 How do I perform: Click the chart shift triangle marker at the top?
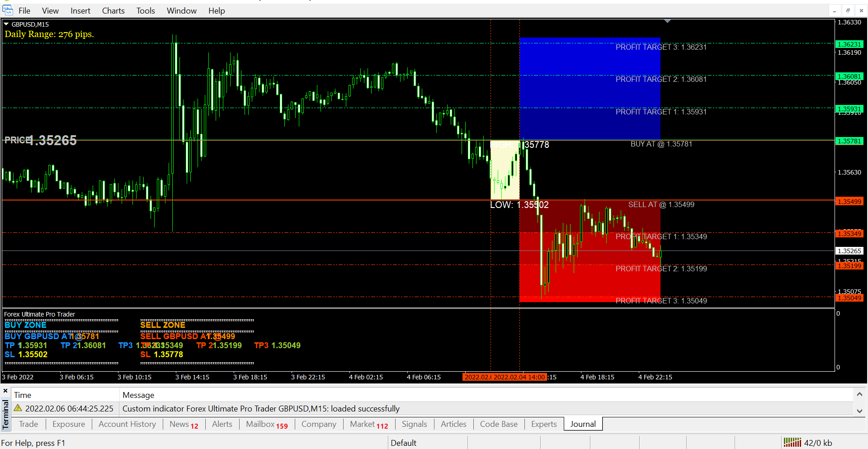(667, 21)
